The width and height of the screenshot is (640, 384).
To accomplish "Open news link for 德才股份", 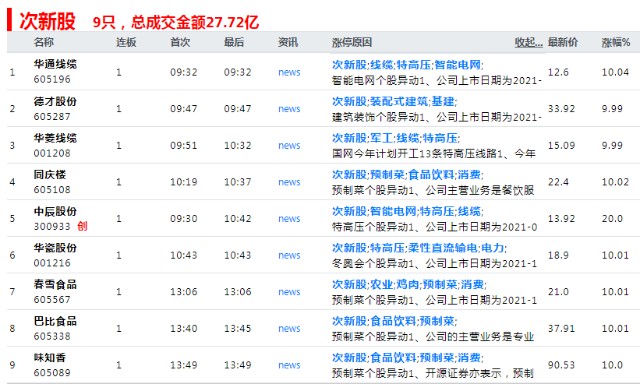I will coord(289,109).
